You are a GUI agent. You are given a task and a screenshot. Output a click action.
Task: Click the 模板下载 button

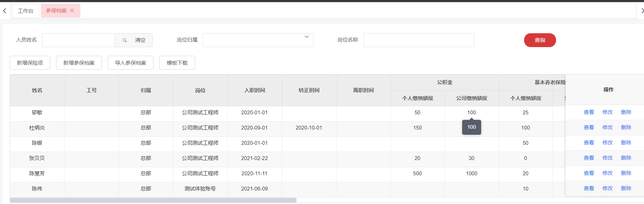177,63
